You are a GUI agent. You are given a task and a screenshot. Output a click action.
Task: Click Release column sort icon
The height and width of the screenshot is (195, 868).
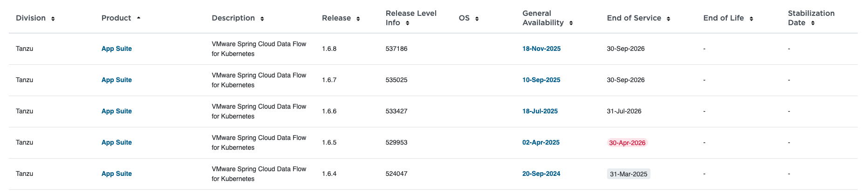[358, 19]
